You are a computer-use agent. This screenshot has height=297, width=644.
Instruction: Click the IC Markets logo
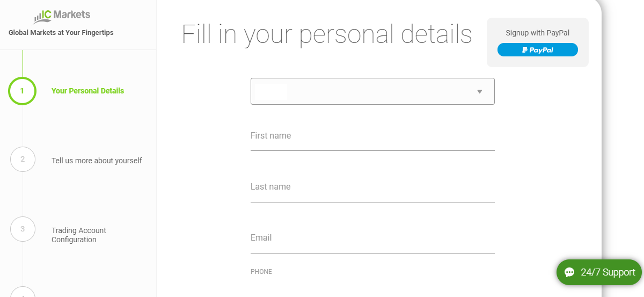(62, 17)
